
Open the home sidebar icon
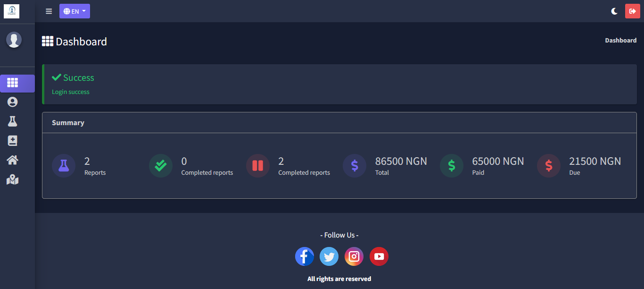(13, 160)
